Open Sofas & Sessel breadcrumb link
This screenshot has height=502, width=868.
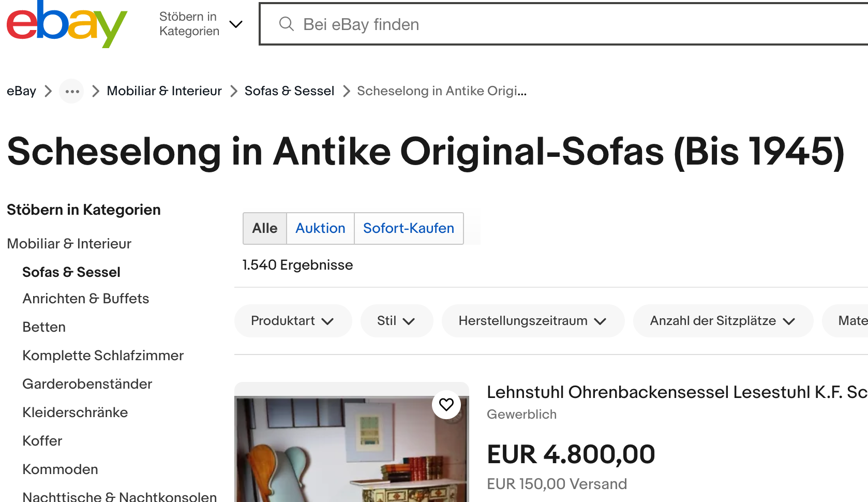point(289,91)
